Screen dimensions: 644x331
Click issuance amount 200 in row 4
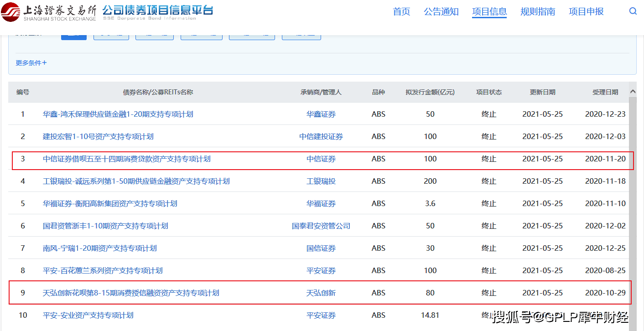click(x=430, y=181)
